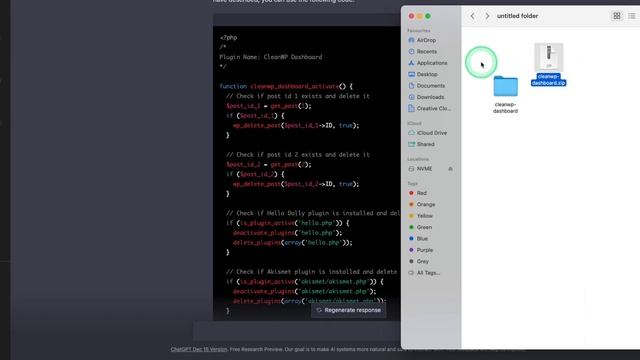640x360 pixels.
Task: Go back in Finder
Action: pyautogui.click(x=472, y=16)
